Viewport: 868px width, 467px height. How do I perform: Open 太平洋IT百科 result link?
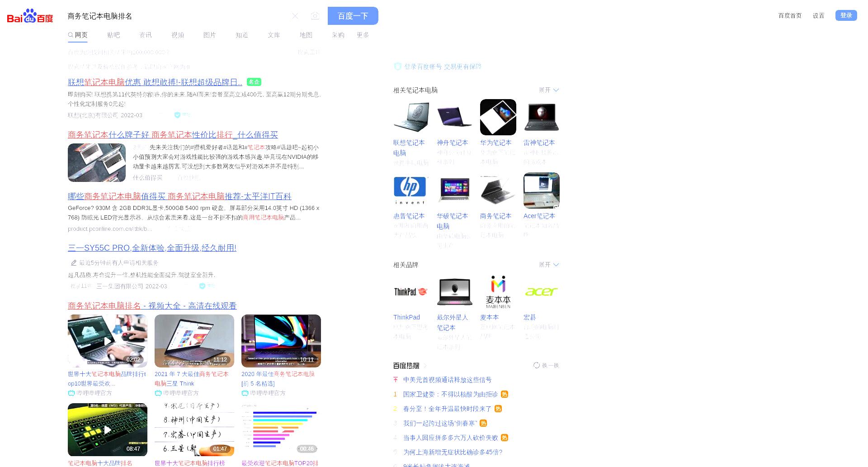[x=179, y=196]
